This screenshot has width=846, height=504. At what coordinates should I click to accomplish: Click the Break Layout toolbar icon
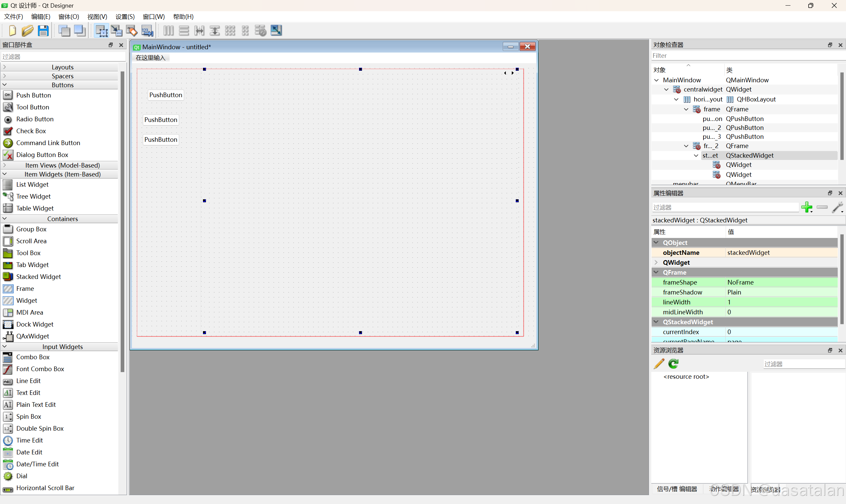click(261, 30)
